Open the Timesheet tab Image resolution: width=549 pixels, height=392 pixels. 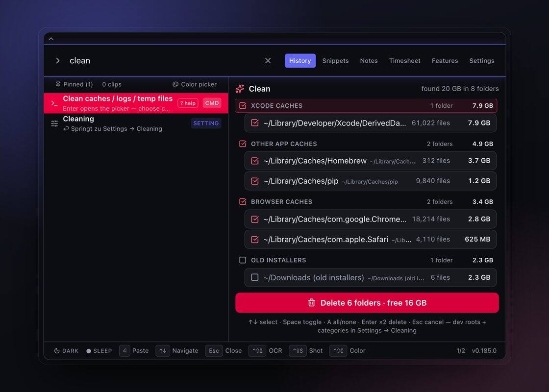pyautogui.click(x=405, y=61)
